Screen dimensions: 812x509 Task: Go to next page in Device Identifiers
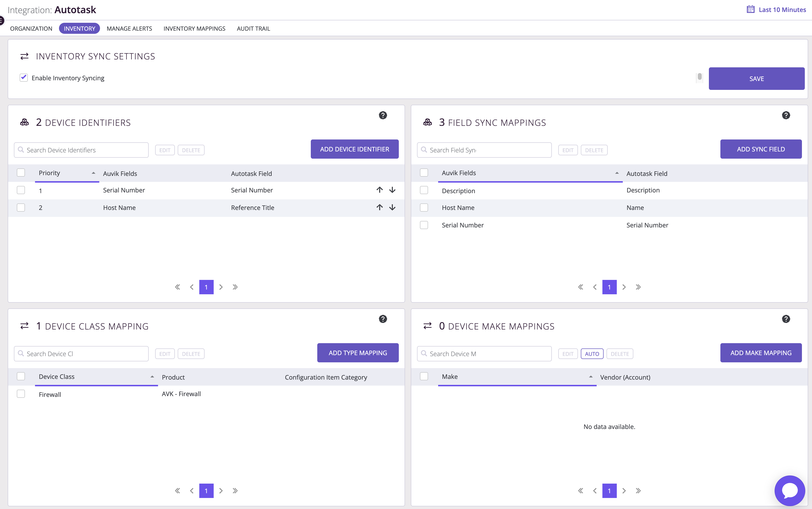pos(221,287)
